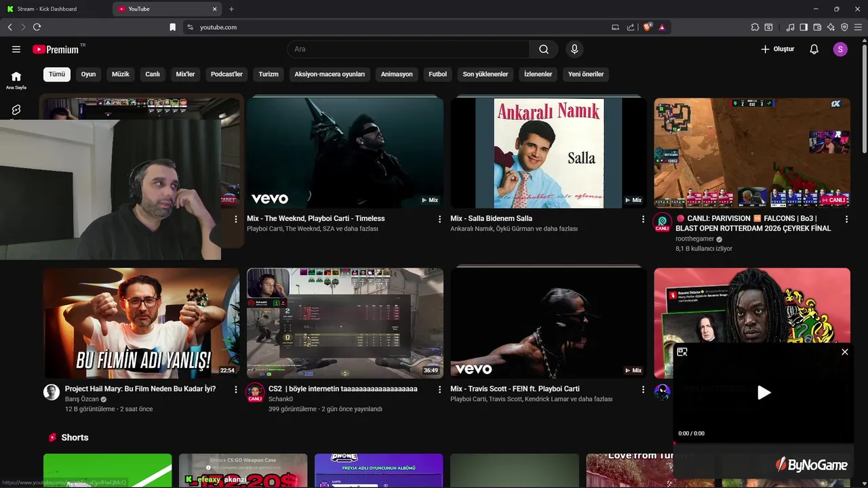Open the Brave VPN shield icon
Image resolution: width=868 pixels, height=488 pixels.
[844, 27]
